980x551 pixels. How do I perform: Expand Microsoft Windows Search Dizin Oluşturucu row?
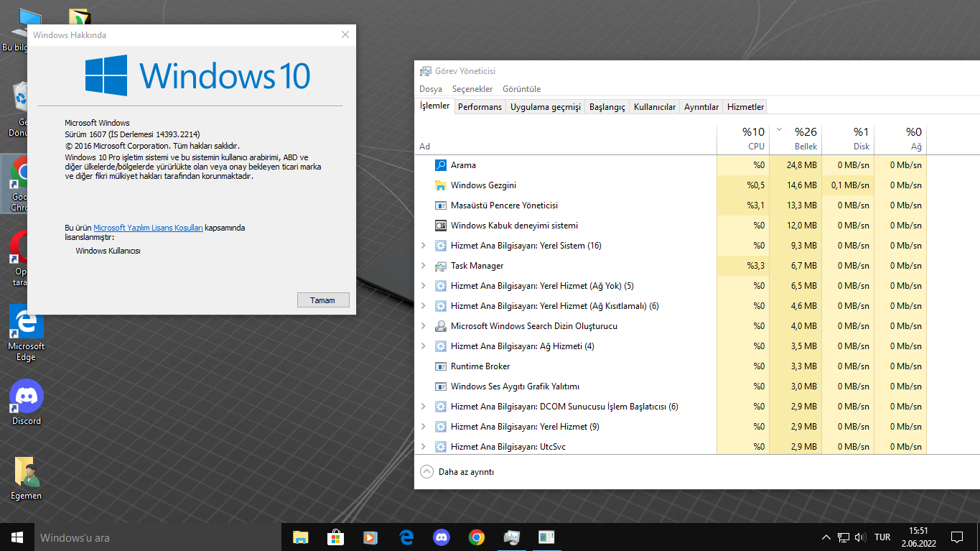423,326
